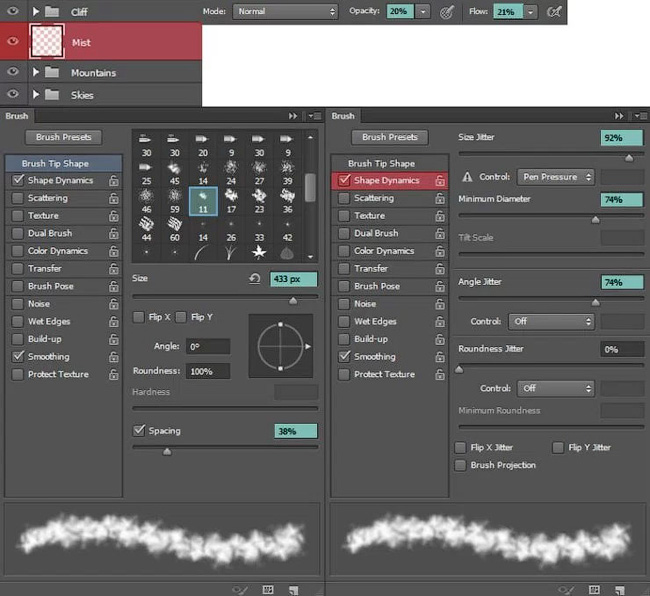This screenshot has width=650, height=596.
Task: Hide the Mist layer with its eye icon
Action: [x=13, y=43]
